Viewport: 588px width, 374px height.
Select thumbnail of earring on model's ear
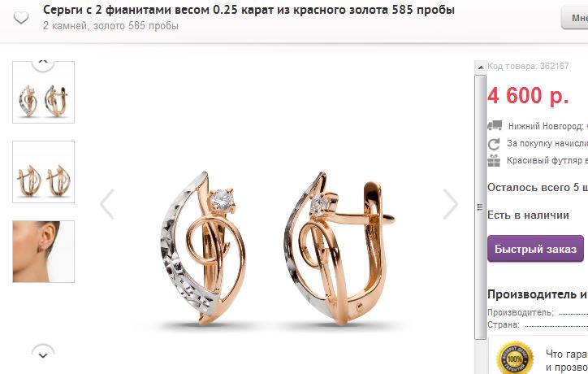pyautogui.click(x=44, y=251)
